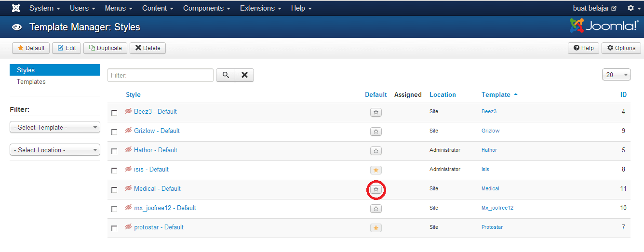Image resolution: width=644 pixels, height=252 pixels.
Task: Open the Components menu
Action: tap(207, 8)
